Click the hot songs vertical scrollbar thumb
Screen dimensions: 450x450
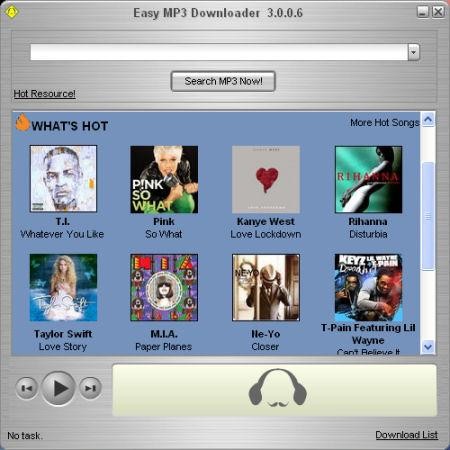coord(428,216)
